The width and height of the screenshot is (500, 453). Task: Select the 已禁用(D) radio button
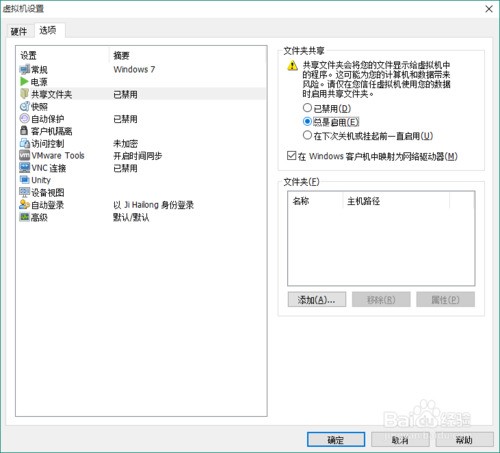pyautogui.click(x=307, y=108)
